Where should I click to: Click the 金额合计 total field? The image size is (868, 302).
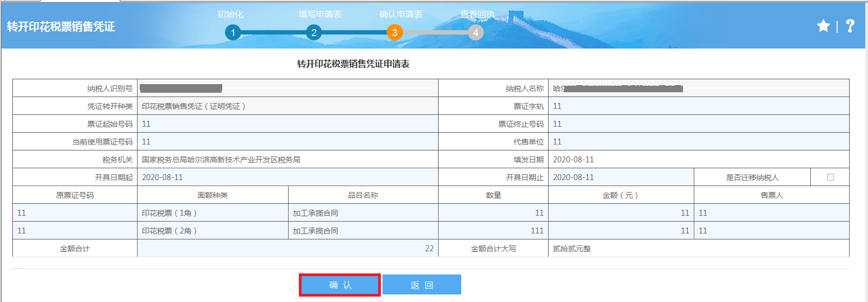(288, 249)
